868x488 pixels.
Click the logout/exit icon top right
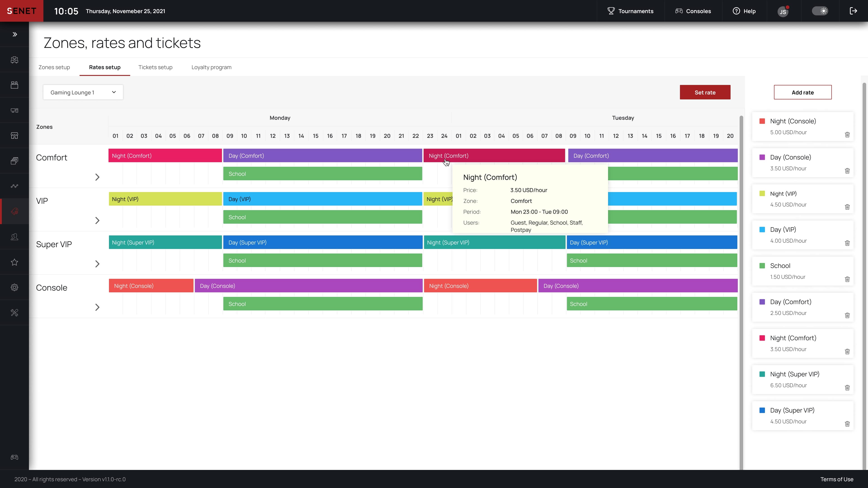853,11
